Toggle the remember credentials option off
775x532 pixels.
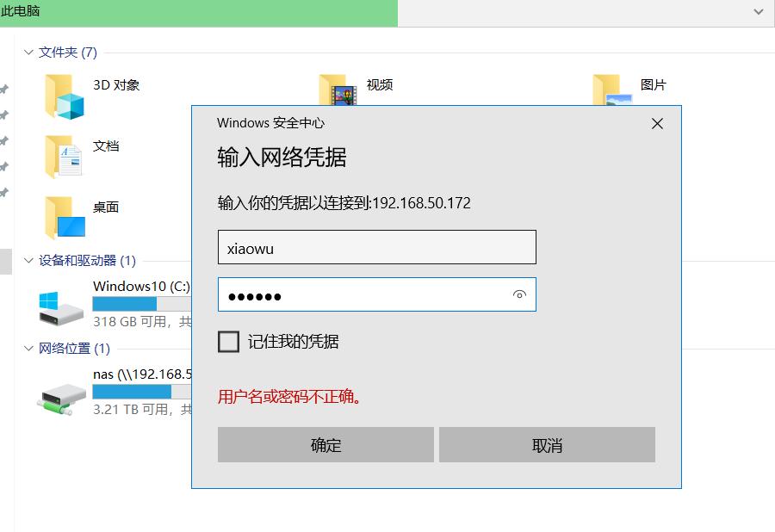[x=228, y=341]
